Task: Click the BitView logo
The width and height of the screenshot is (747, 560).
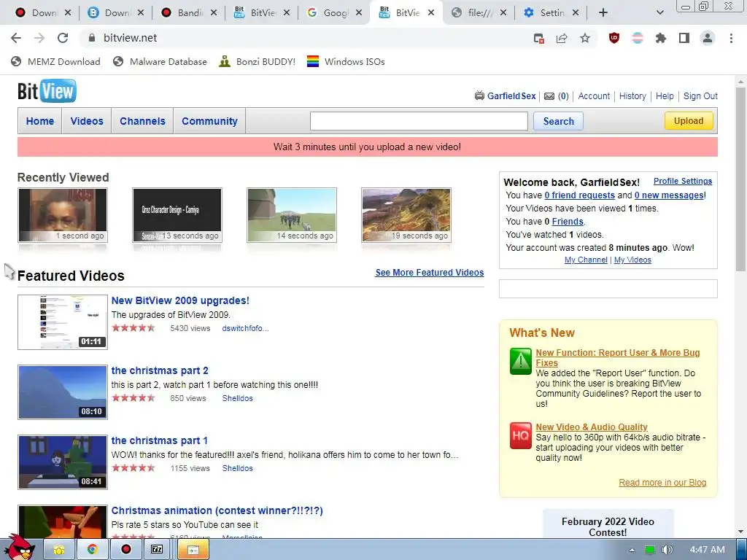Action: point(47,91)
